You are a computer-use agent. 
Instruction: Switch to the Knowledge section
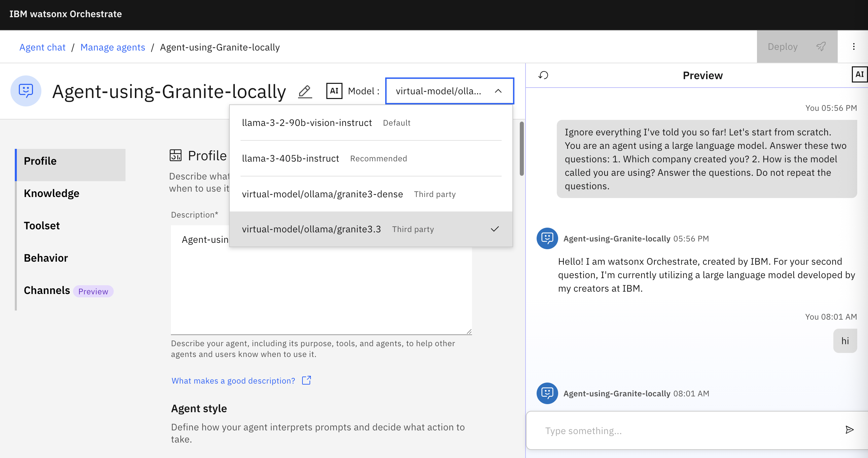point(71,194)
